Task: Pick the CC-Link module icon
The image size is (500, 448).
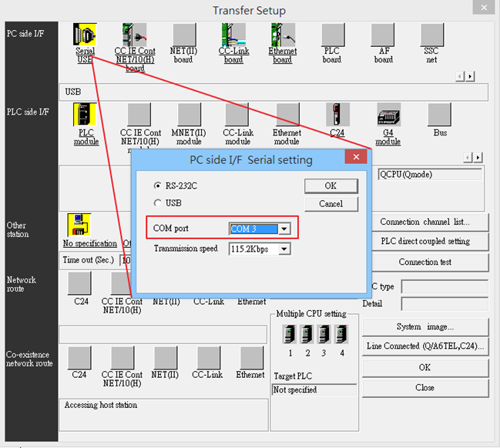Action: click(237, 115)
